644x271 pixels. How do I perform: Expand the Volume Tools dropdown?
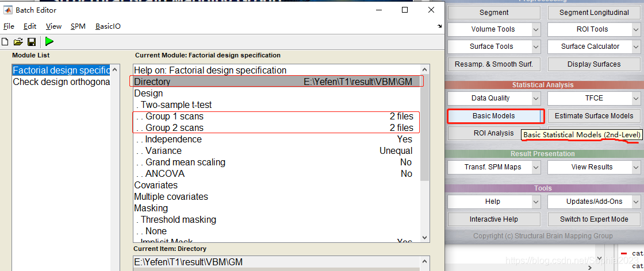tap(536, 29)
